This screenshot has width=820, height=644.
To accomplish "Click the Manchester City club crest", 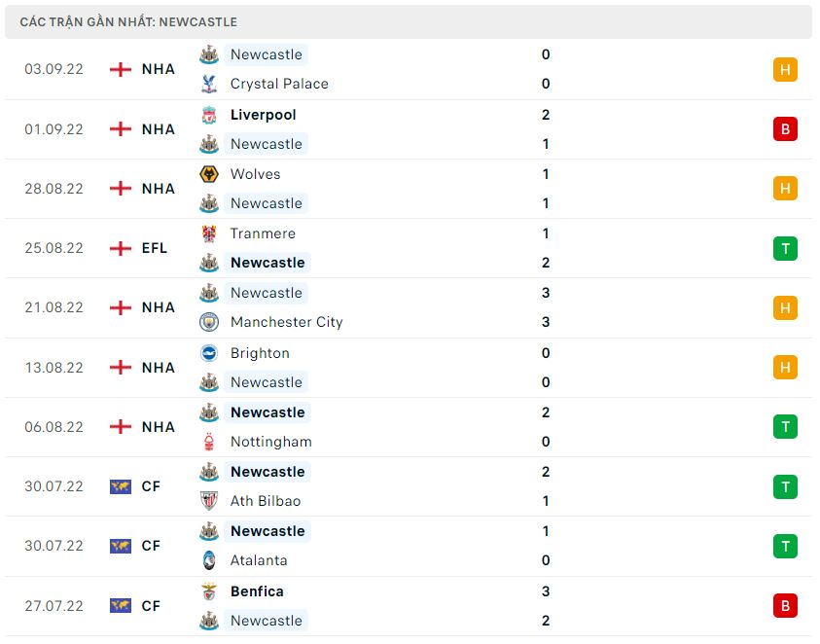I will (208, 322).
